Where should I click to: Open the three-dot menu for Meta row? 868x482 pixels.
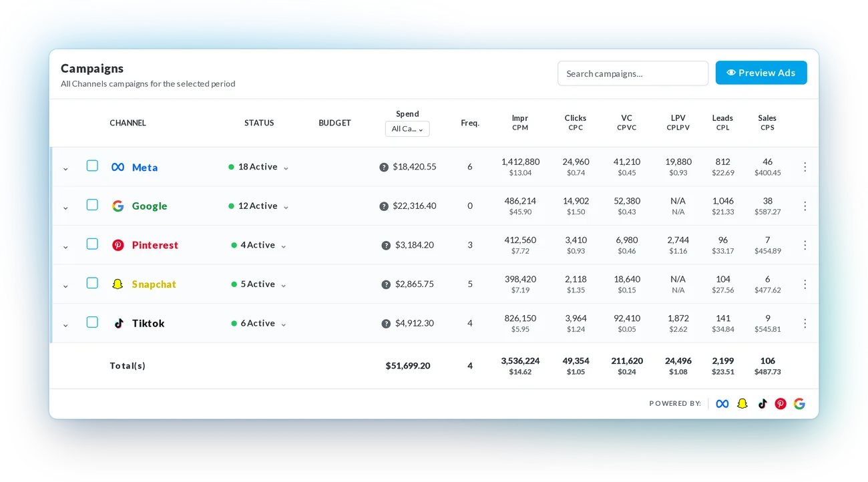(x=805, y=167)
